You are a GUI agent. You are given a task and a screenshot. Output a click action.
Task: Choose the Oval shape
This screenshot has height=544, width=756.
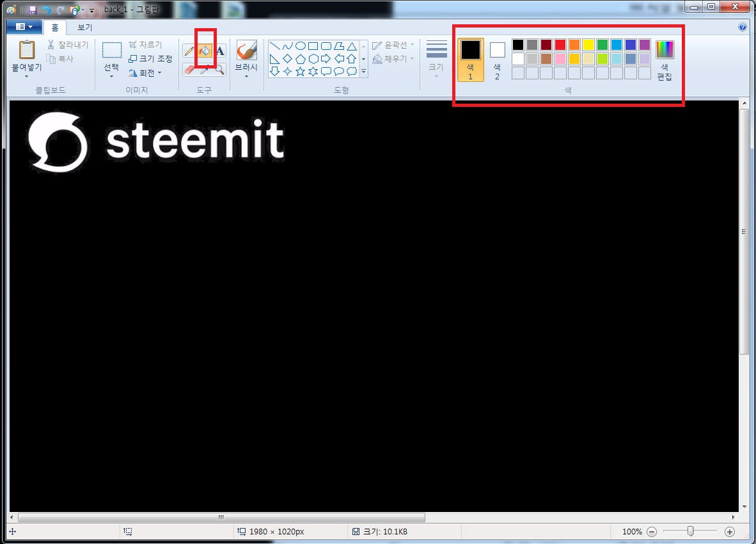pos(301,46)
